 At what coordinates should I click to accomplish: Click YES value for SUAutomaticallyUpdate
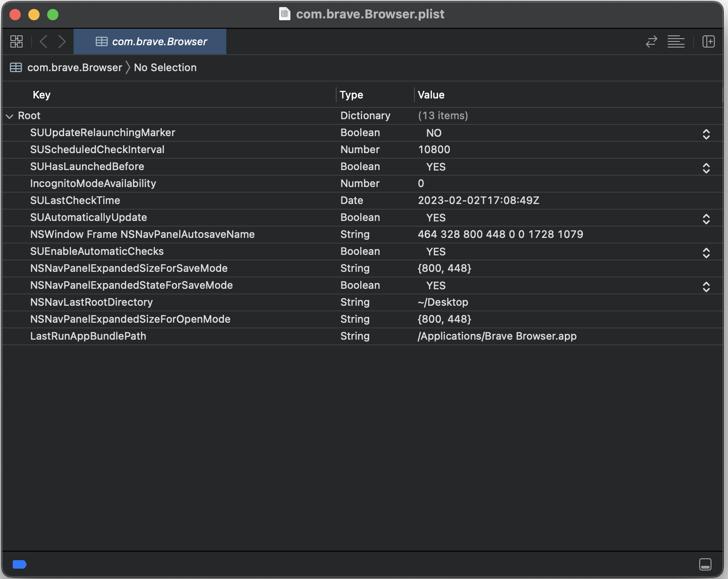coord(436,218)
